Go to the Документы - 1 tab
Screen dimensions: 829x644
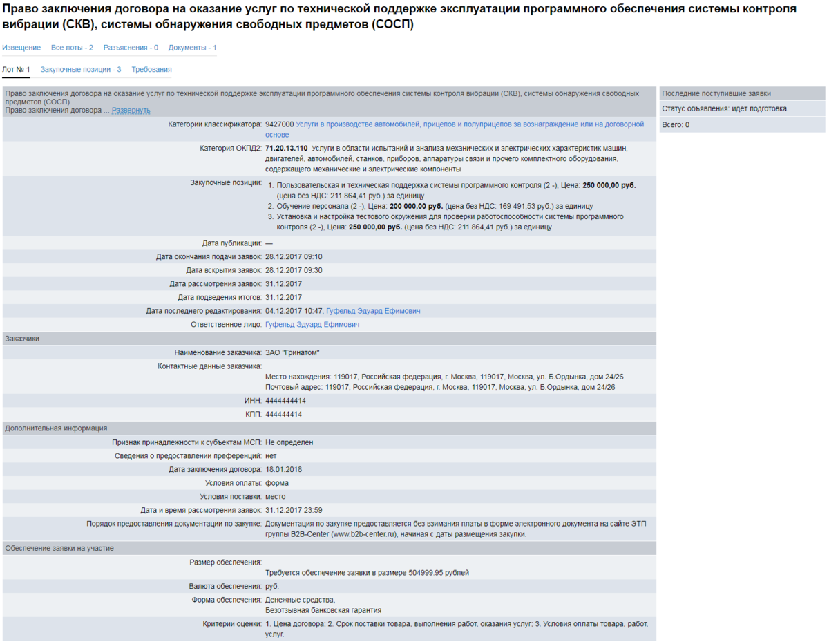[x=192, y=48]
